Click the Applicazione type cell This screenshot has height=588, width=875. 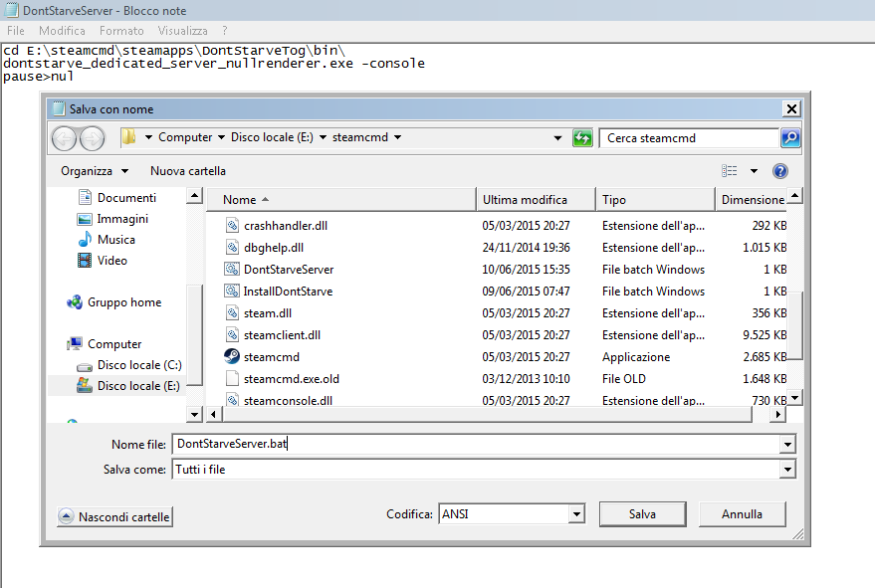click(636, 356)
